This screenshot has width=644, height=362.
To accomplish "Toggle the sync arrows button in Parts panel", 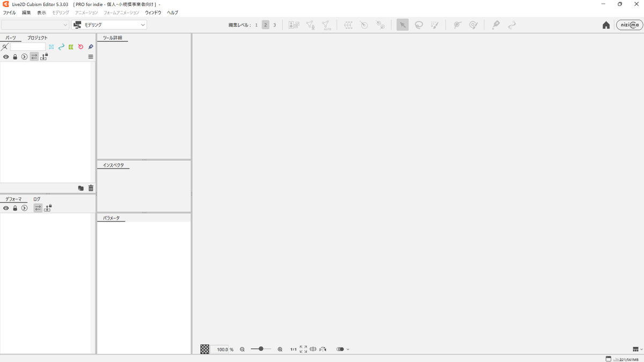I will [x=34, y=57].
